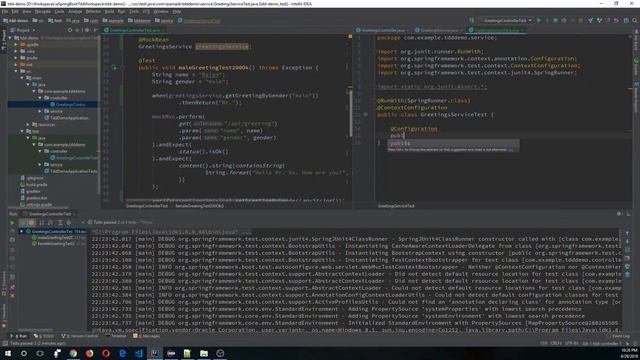Open Edge browser from the taskbar
The image size is (640, 360).
point(122,353)
